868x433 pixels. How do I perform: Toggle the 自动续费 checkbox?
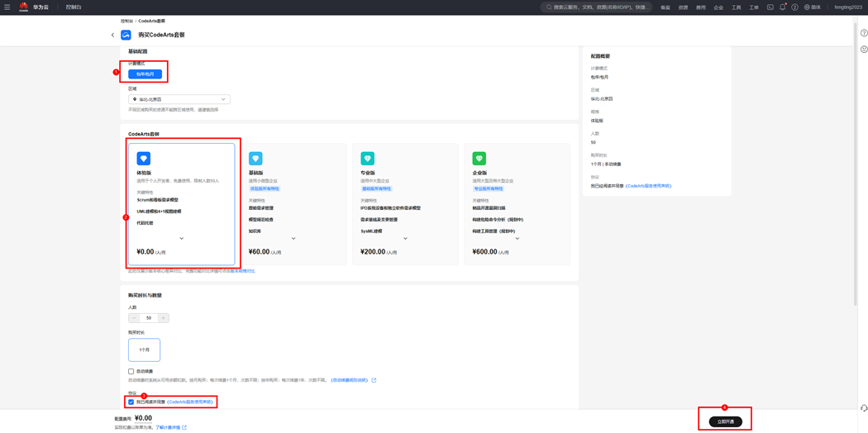(131, 372)
